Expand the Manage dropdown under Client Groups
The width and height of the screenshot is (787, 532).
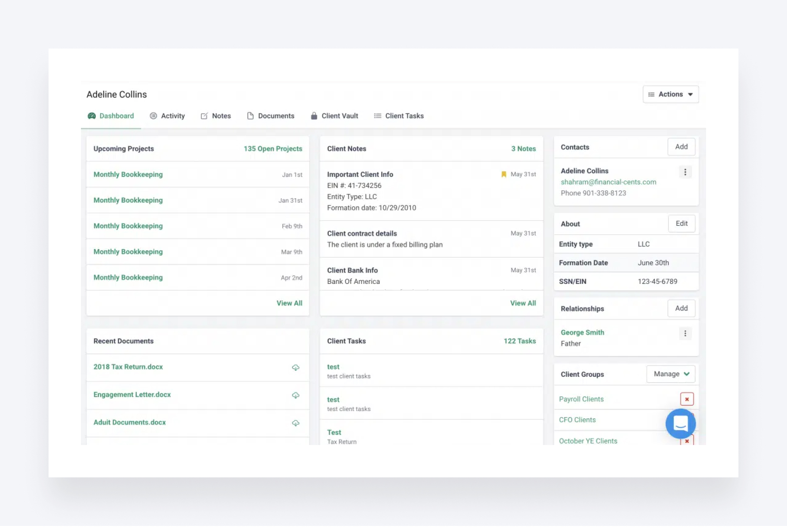pyautogui.click(x=671, y=374)
